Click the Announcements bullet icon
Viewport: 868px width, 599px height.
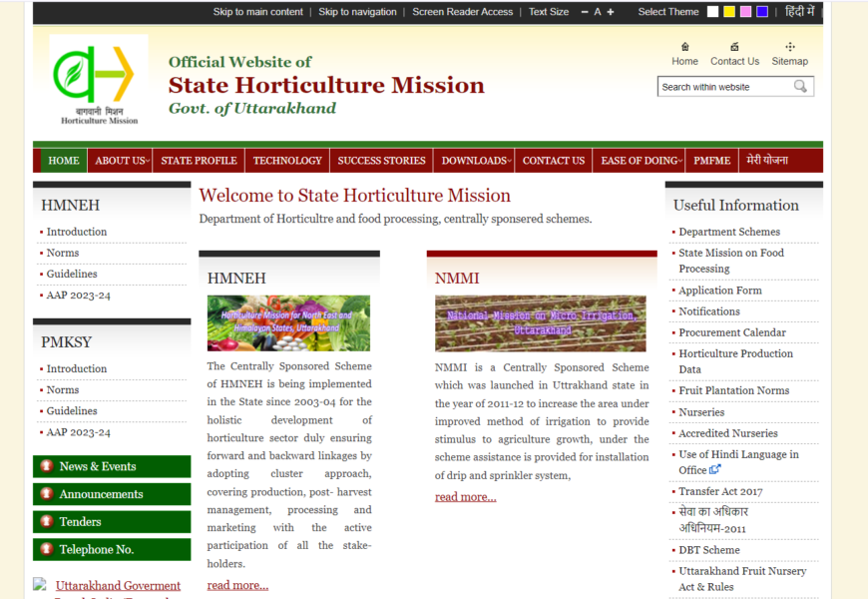tap(47, 493)
